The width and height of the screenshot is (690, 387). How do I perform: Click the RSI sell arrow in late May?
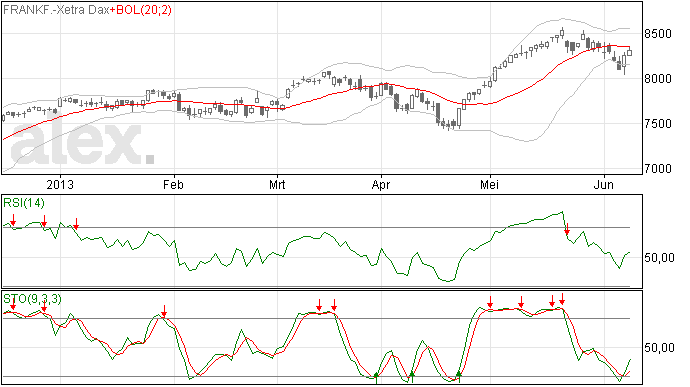(x=567, y=229)
